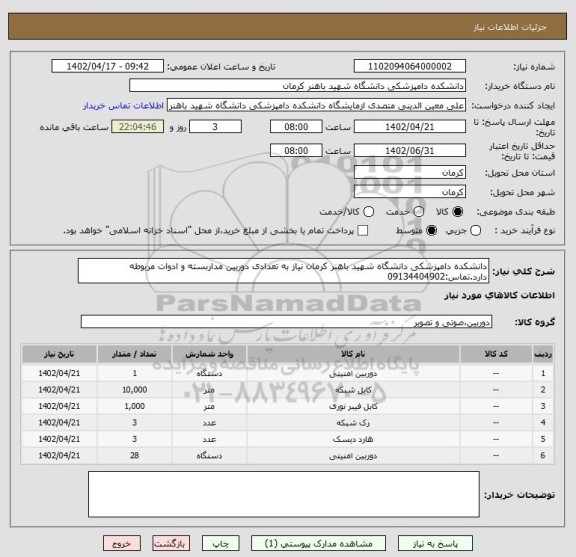Open مشاهده مدارک پیوستی (1) attachments
576x557 pixels.
tap(318, 543)
